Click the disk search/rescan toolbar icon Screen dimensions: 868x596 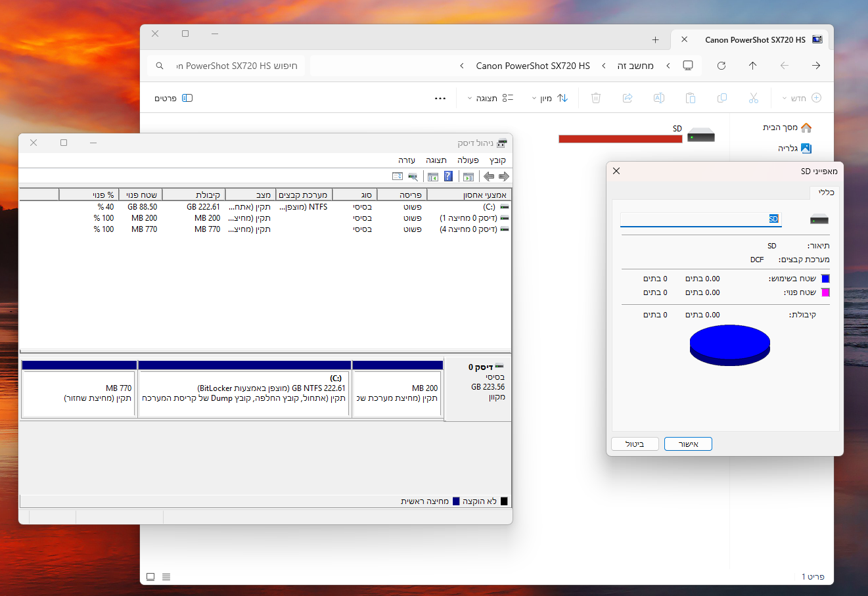coord(413,176)
